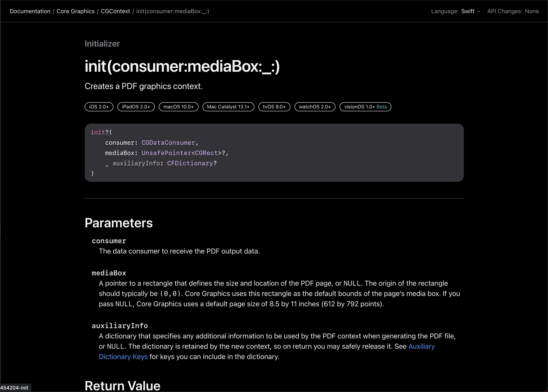Open the CGContext breadcrumb link

pos(115,11)
